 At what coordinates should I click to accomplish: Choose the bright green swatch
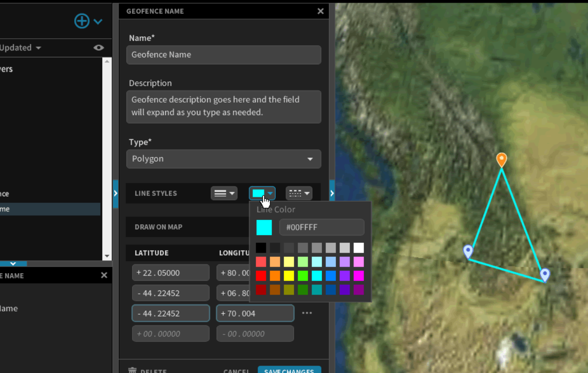[303, 276]
